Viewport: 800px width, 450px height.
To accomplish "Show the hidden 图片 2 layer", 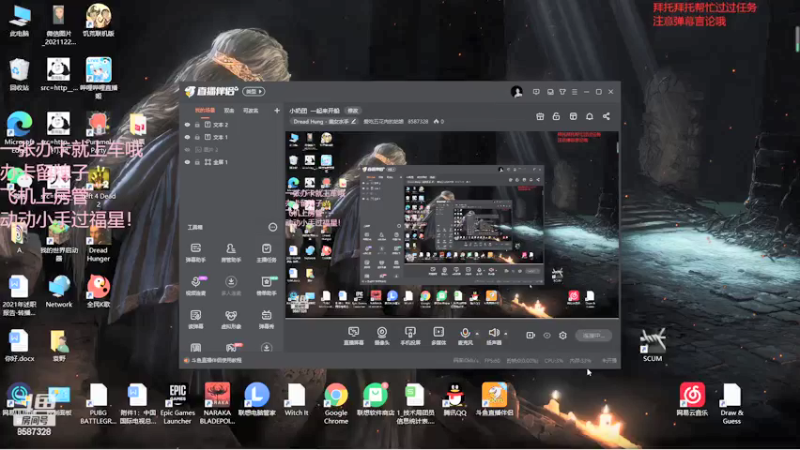I will pos(187,149).
